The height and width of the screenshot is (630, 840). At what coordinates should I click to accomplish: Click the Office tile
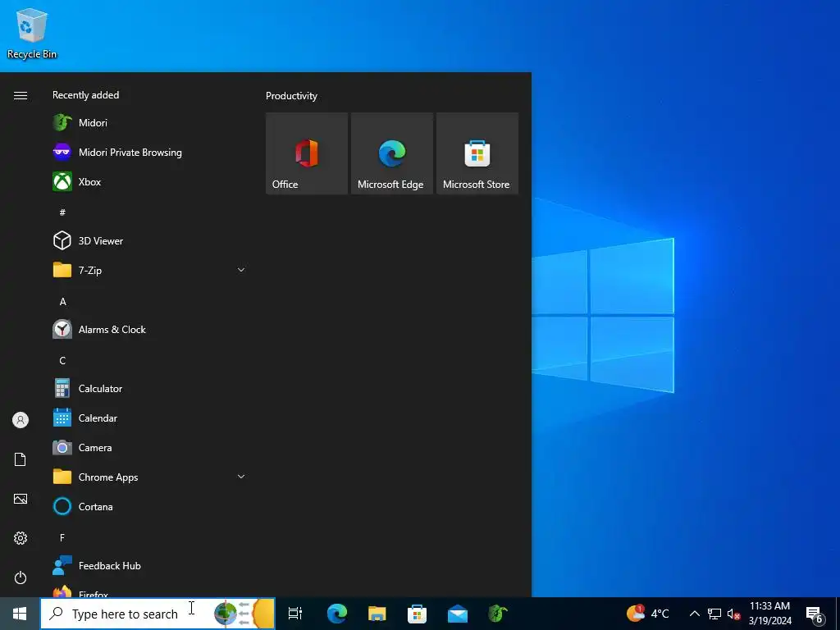pyautogui.click(x=307, y=153)
